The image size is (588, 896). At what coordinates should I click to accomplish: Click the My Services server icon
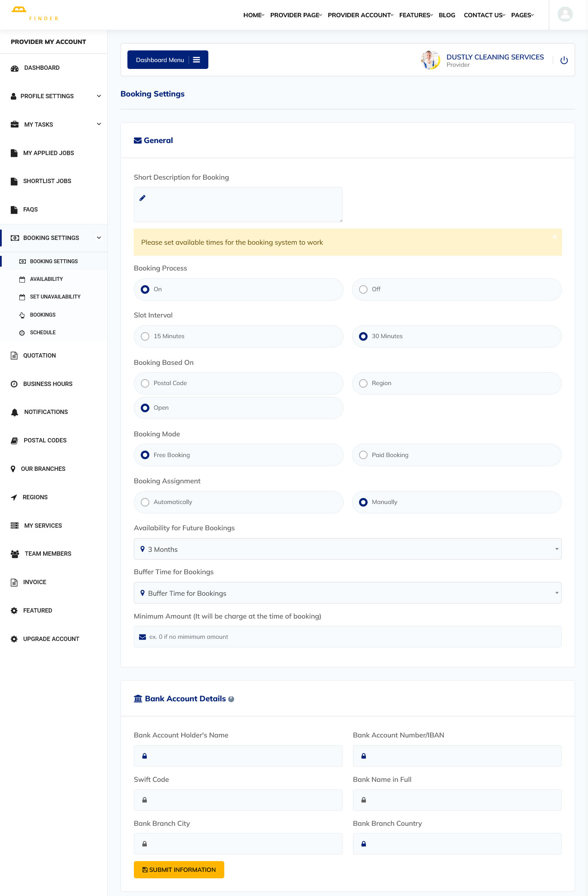[15, 526]
